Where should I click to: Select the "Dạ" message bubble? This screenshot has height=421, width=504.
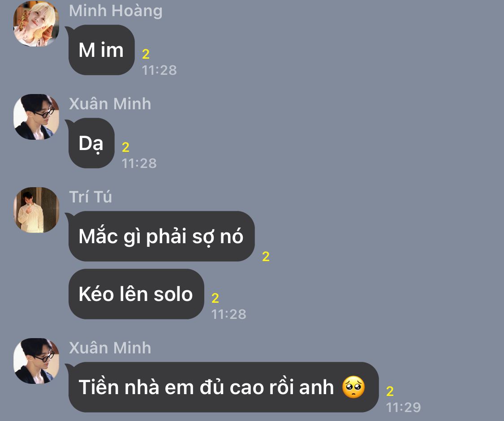pos(91,143)
